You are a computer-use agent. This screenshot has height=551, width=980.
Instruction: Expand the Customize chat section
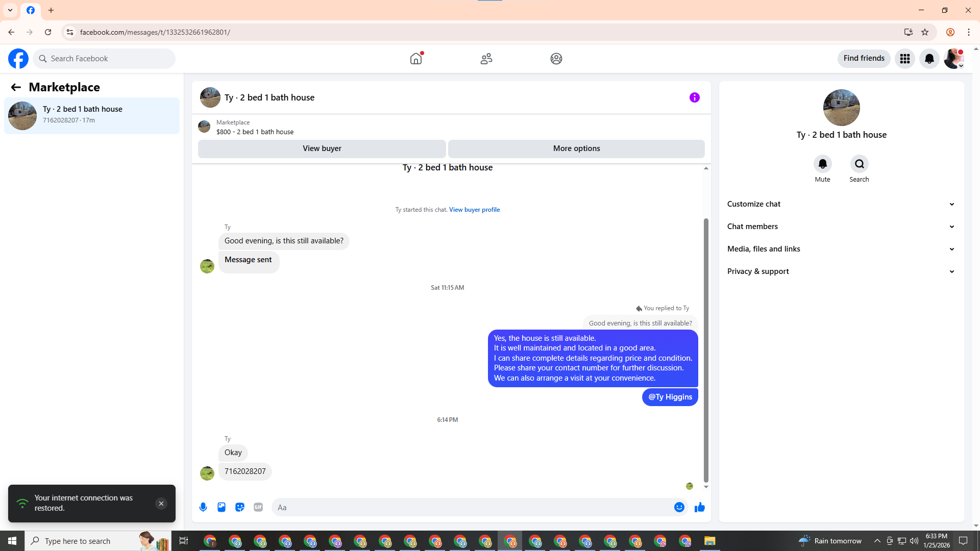[841, 204]
